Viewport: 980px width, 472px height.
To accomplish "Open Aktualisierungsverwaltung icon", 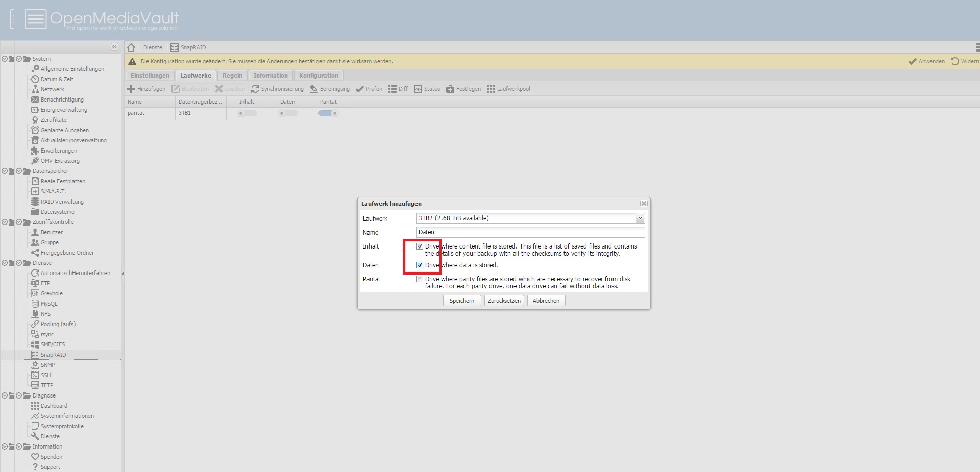I will point(35,140).
